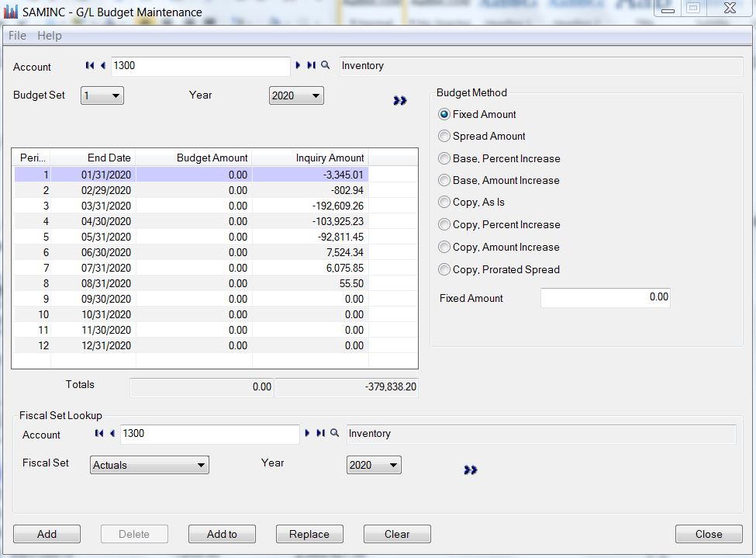Click the Fixed Amount input field
This screenshot has width=756, height=558.
606,297
